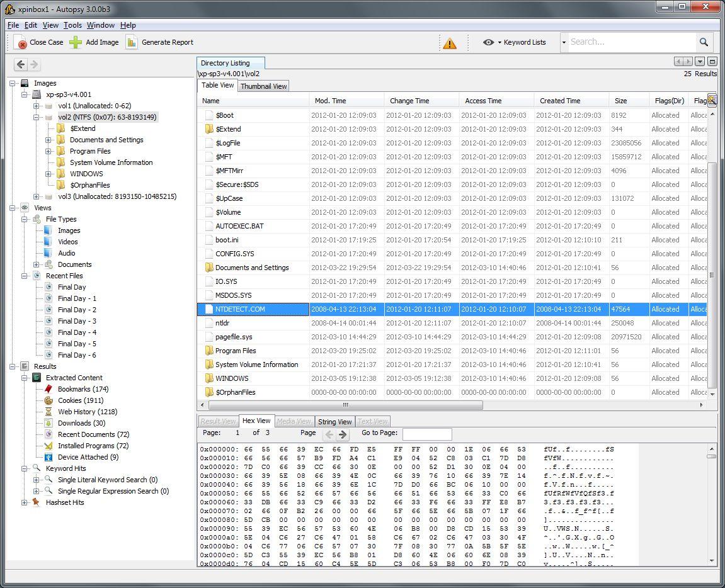Click the Search text field
The height and width of the screenshot is (588, 725).
coord(632,42)
